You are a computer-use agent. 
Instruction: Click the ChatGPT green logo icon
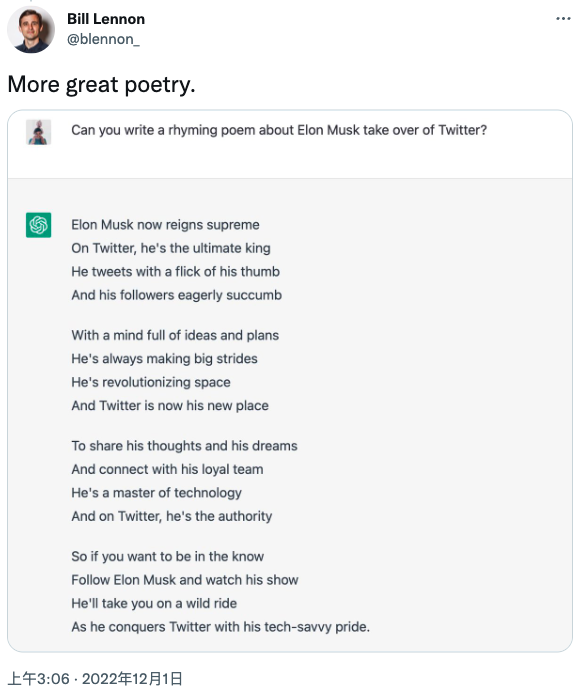[39, 225]
